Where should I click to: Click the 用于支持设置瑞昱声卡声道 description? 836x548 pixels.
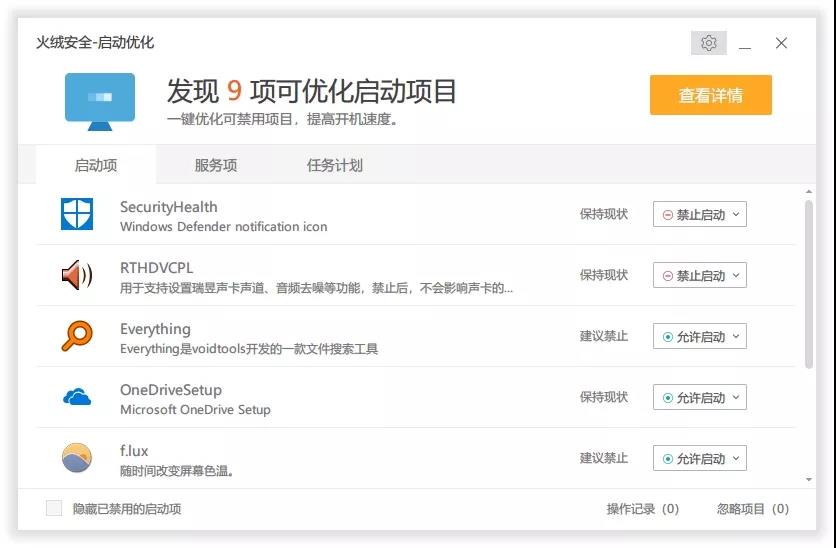point(316,288)
